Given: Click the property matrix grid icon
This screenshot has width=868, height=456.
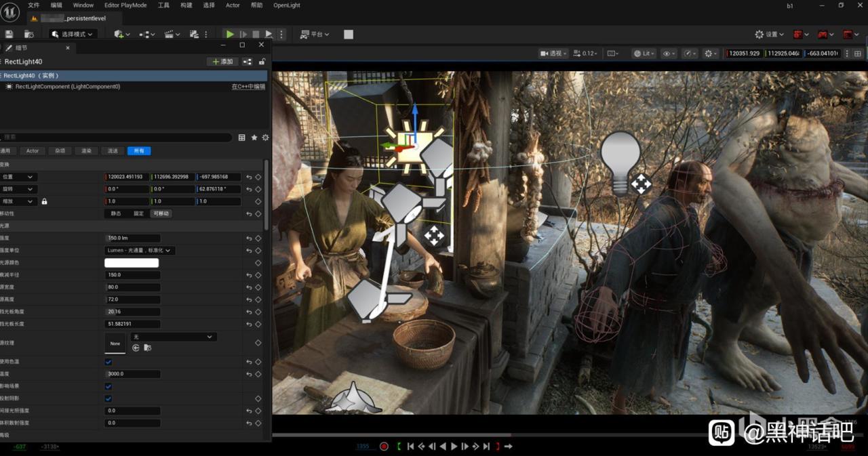Looking at the screenshot, I should point(241,138).
